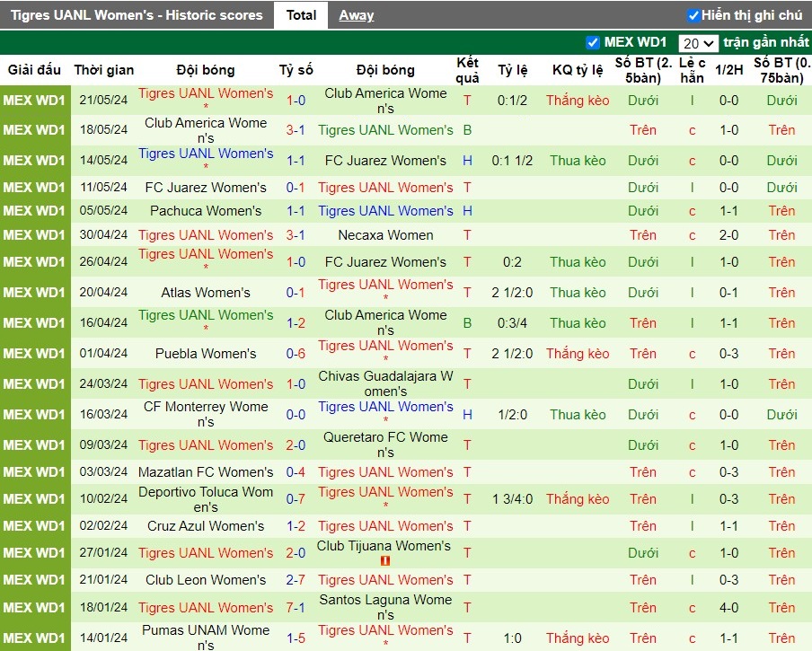Click the 1/2:0 handicap on 16/03/24

(x=512, y=415)
